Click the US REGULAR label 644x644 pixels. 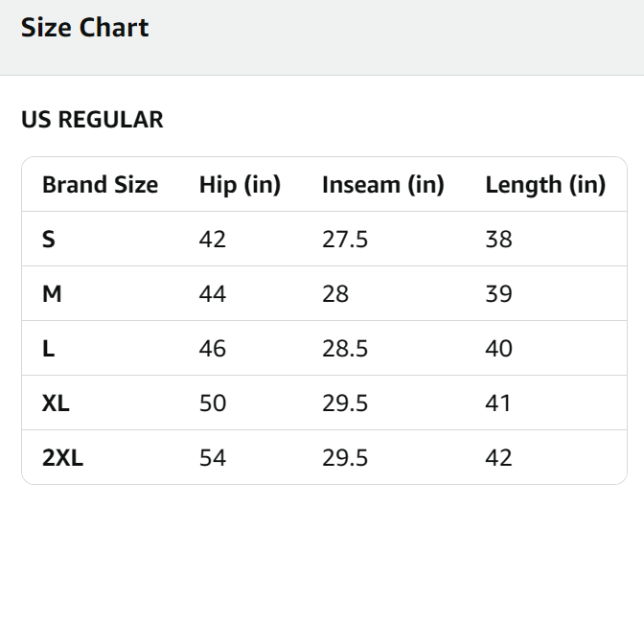point(92,120)
